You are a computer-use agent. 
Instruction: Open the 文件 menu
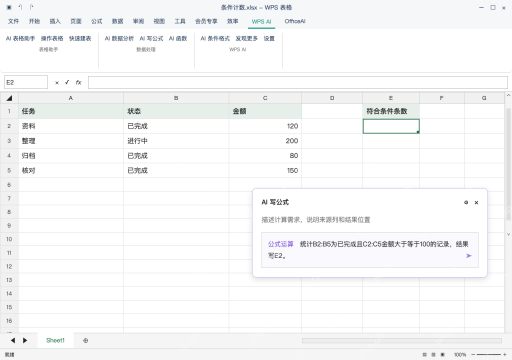coord(13,21)
